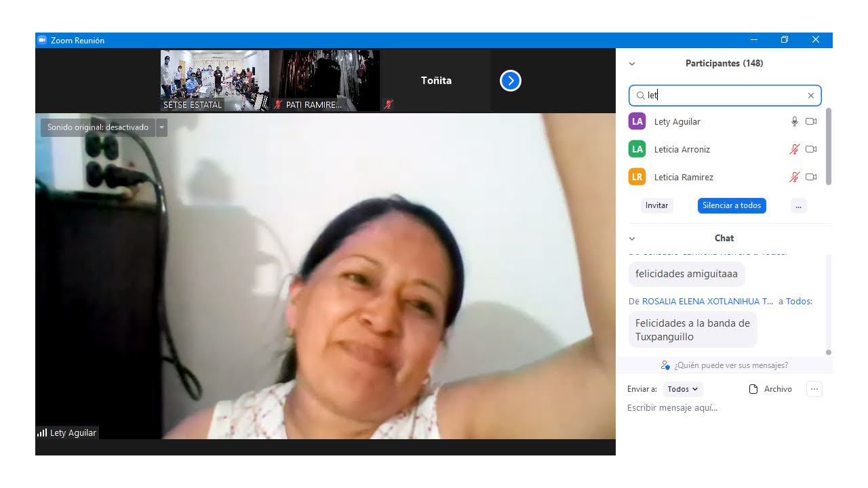Click the message input field
Screen dimensions: 868x488
coord(724,408)
